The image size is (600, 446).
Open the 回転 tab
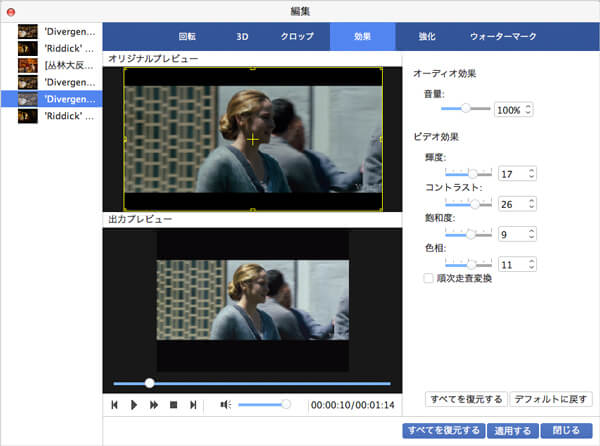(187, 36)
